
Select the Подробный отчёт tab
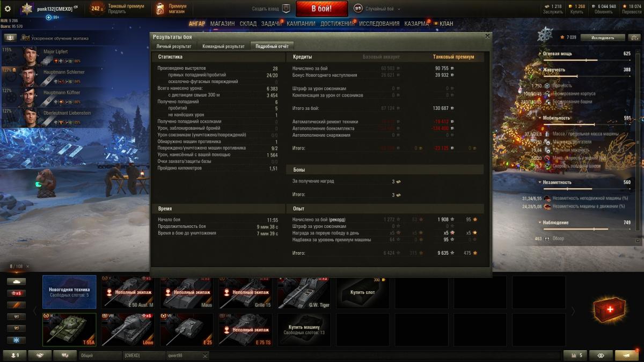pos(272,47)
